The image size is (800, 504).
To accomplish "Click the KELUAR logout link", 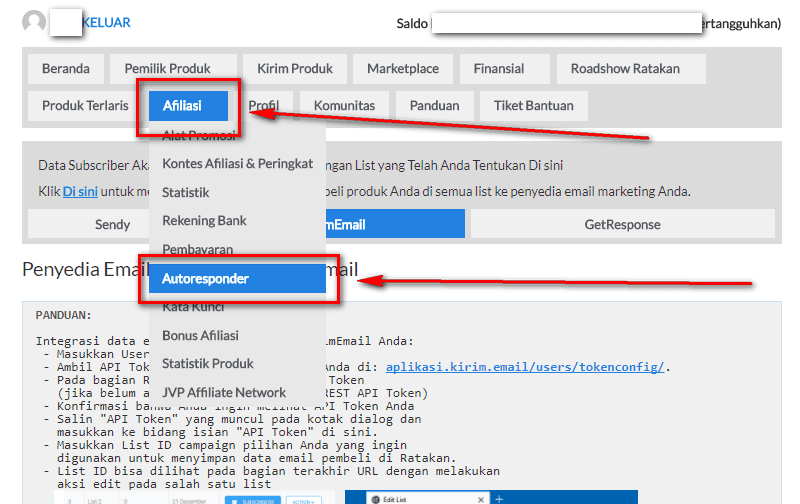I will tap(106, 22).
